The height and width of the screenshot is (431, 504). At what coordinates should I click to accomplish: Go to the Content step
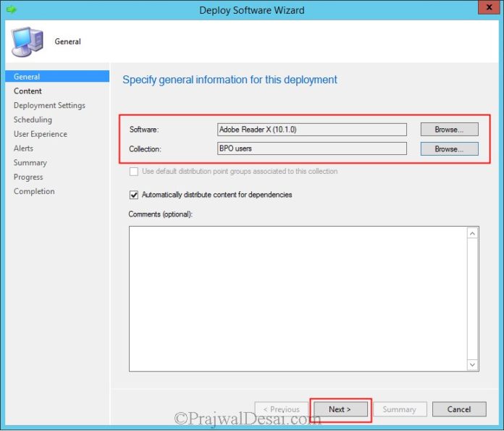click(x=28, y=91)
